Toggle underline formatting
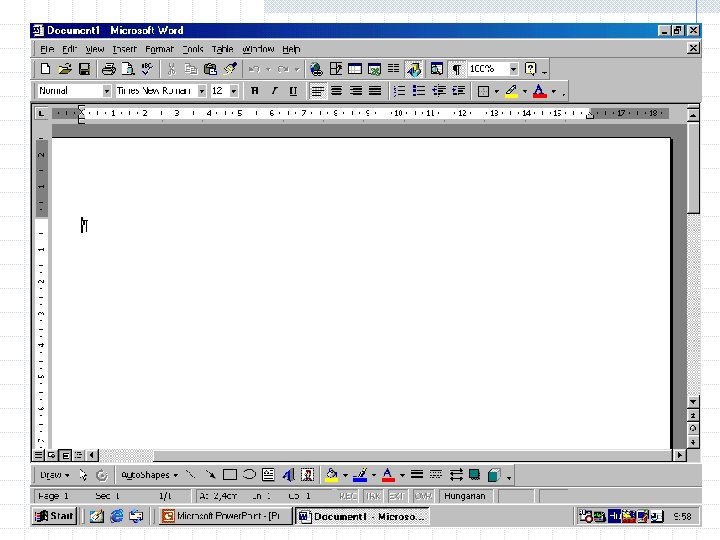720x540 pixels. click(x=293, y=91)
